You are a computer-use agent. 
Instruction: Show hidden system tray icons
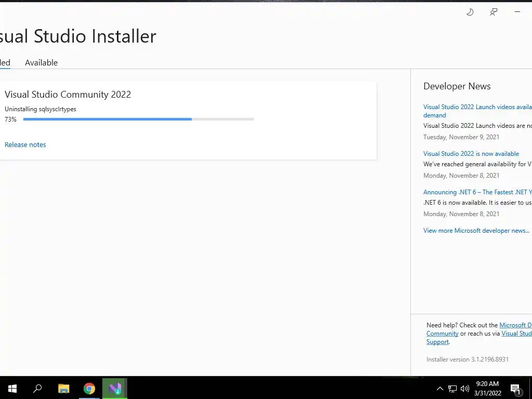click(x=440, y=389)
